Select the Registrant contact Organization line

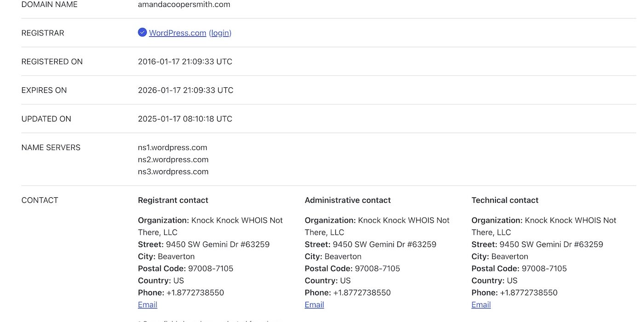tap(210, 226)
